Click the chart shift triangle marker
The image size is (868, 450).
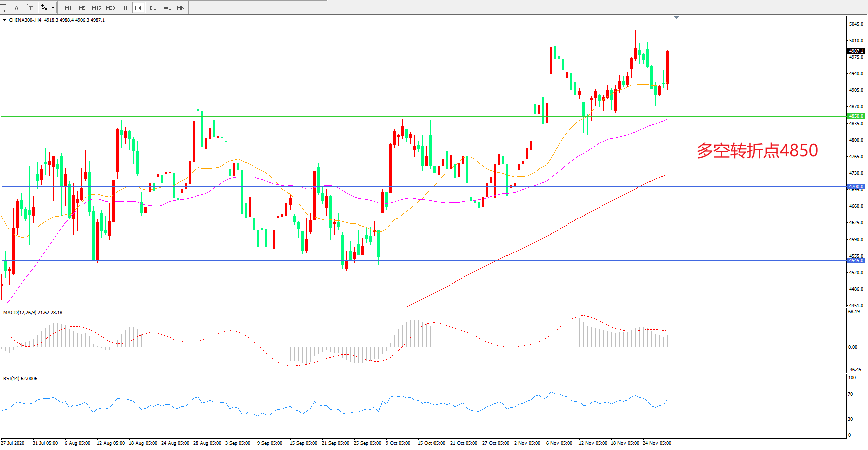676,17
